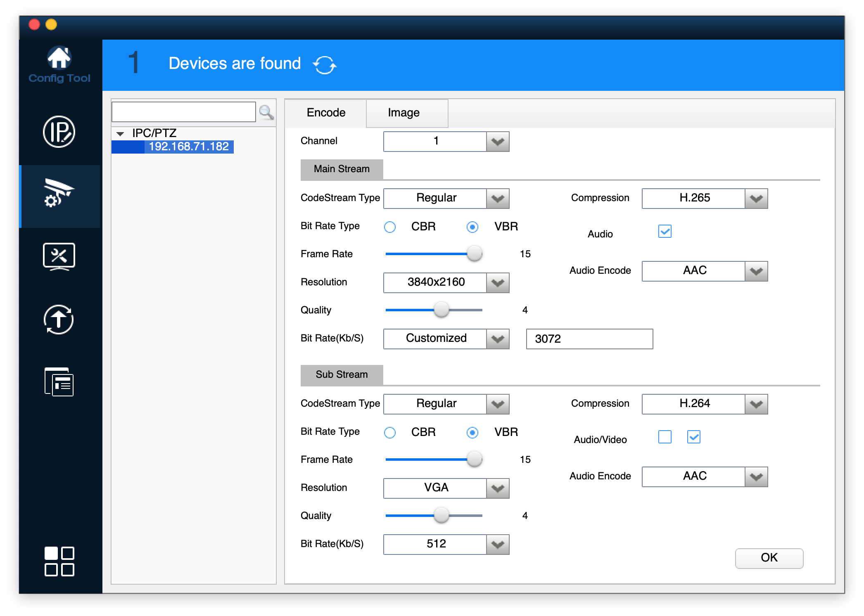The height and width of the screenshot is (616, 864).
Task: Click the Config Tool home icon
Action: [59, 59]
